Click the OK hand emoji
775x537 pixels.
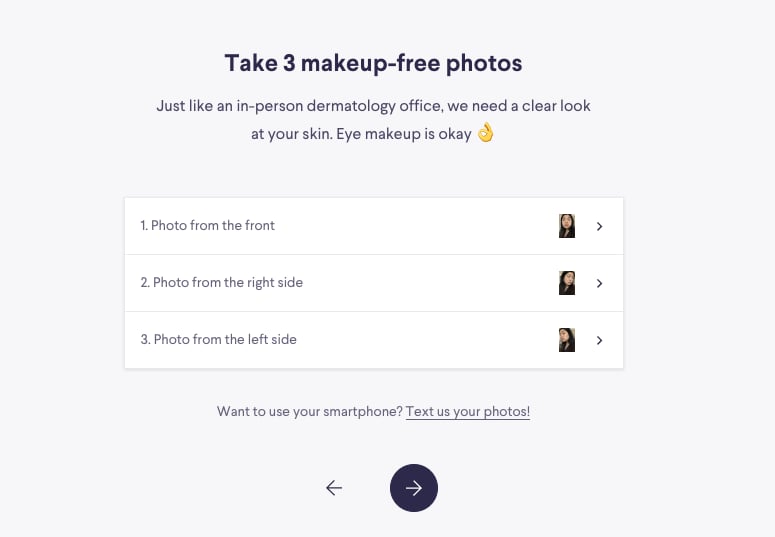pyautogui.click(x=485, y=133)
